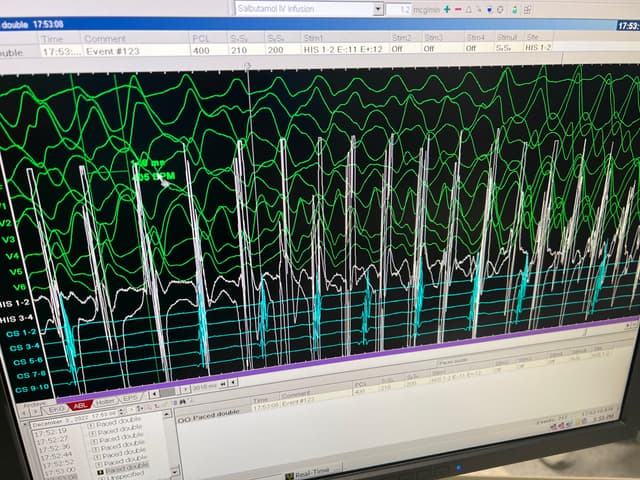
Task: Select the CS 5-6 channel label
Action: pyautogui.click(x=28, y=361)
